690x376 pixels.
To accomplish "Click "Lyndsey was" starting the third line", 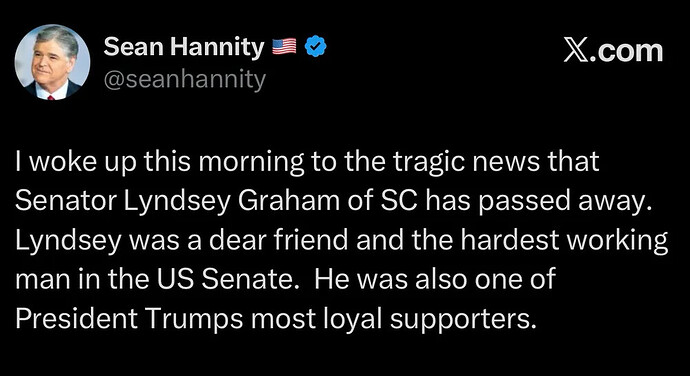I will [x=97, y=242].
